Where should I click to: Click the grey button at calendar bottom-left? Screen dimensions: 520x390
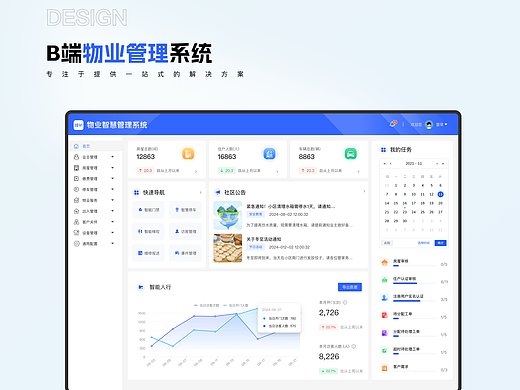pos(387,243)
